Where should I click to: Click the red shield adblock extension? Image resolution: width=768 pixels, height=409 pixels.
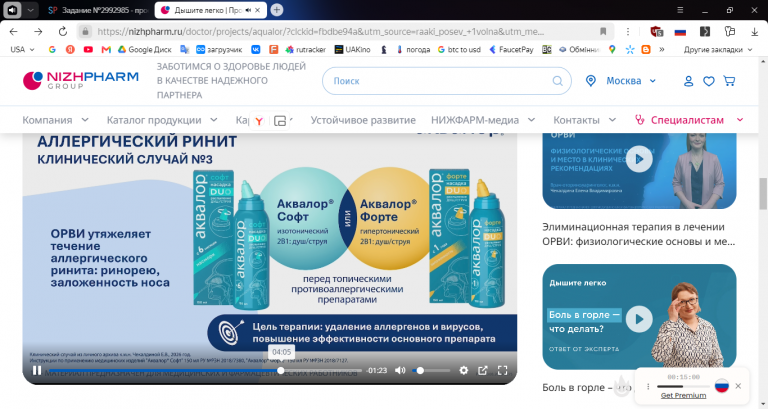(x=656, y=31)
